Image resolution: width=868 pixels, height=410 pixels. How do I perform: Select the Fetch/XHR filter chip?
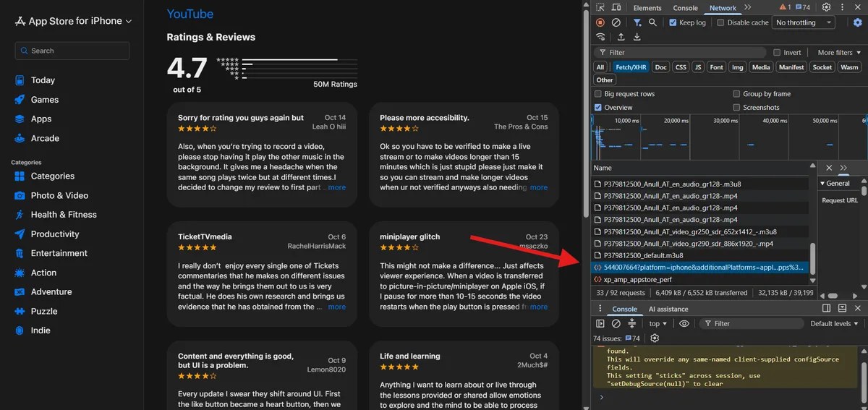(631, 67)
